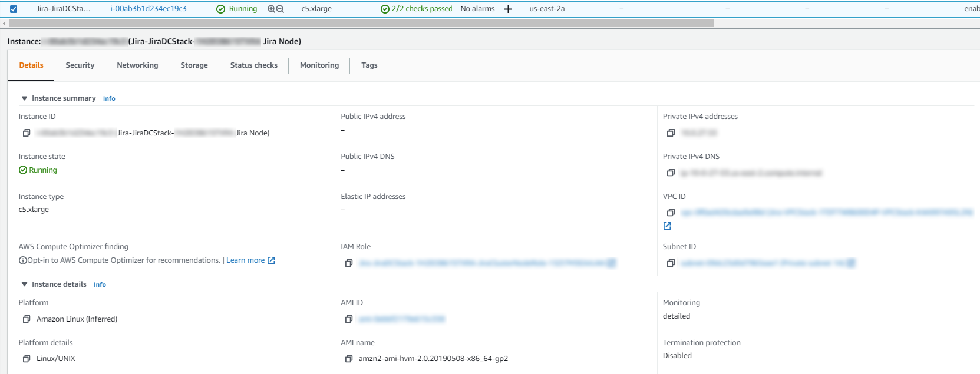Copy the AMI name value

(x=349, y=359)
